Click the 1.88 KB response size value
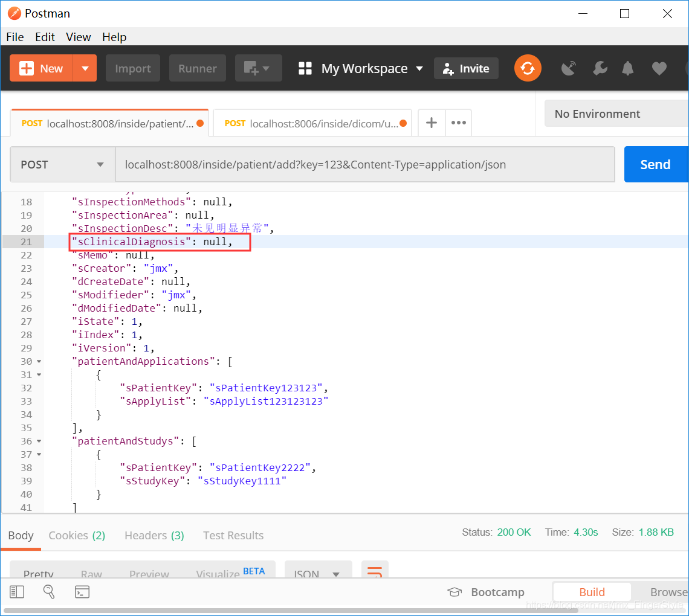This screenshot has height=616, width=689. click(656, 532)
